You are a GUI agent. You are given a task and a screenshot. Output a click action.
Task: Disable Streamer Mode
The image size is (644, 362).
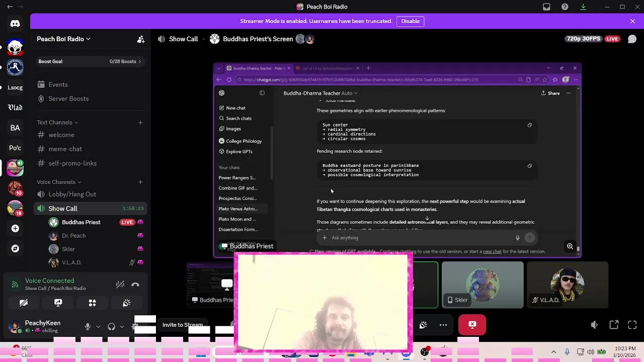tap(410, 21)
